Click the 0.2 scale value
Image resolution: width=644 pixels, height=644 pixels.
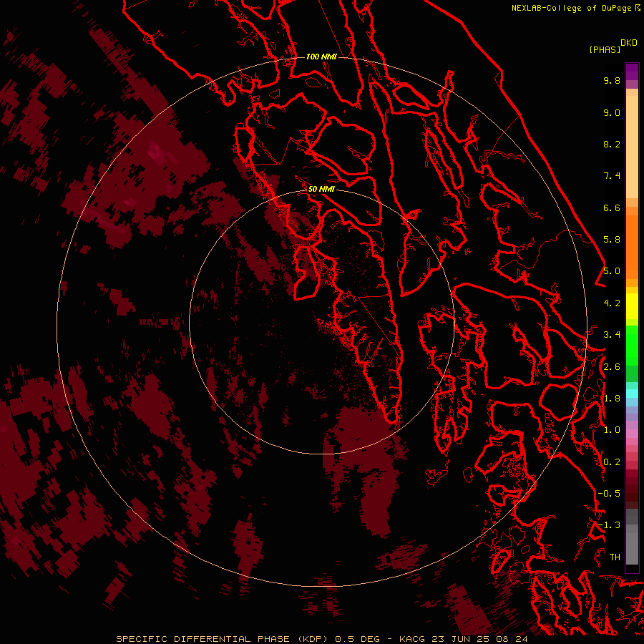[x=612, y=462]
